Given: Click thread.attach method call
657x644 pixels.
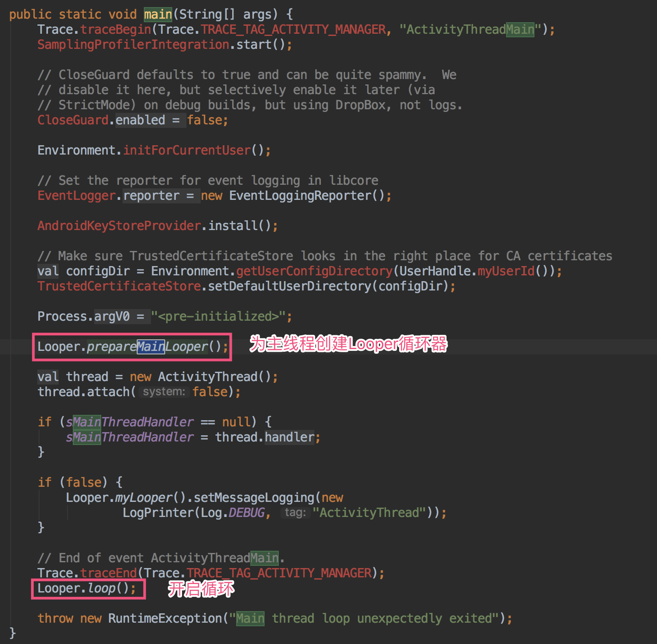Looking at the screenshot, I should pyautogui.click(x=83, y=392).
